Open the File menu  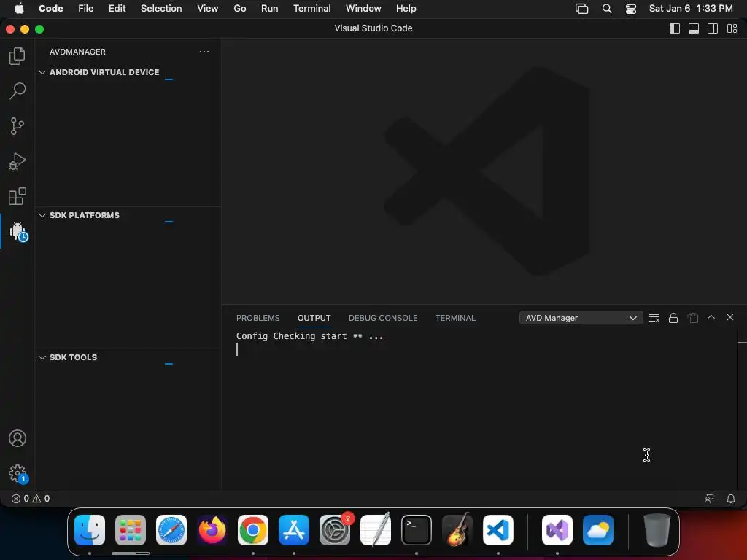pyautogui.click(x=86, y=8)
